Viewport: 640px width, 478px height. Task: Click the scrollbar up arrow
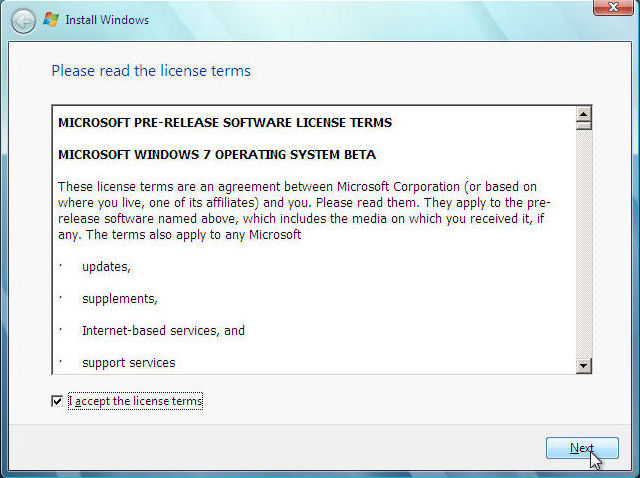[584, 116]
